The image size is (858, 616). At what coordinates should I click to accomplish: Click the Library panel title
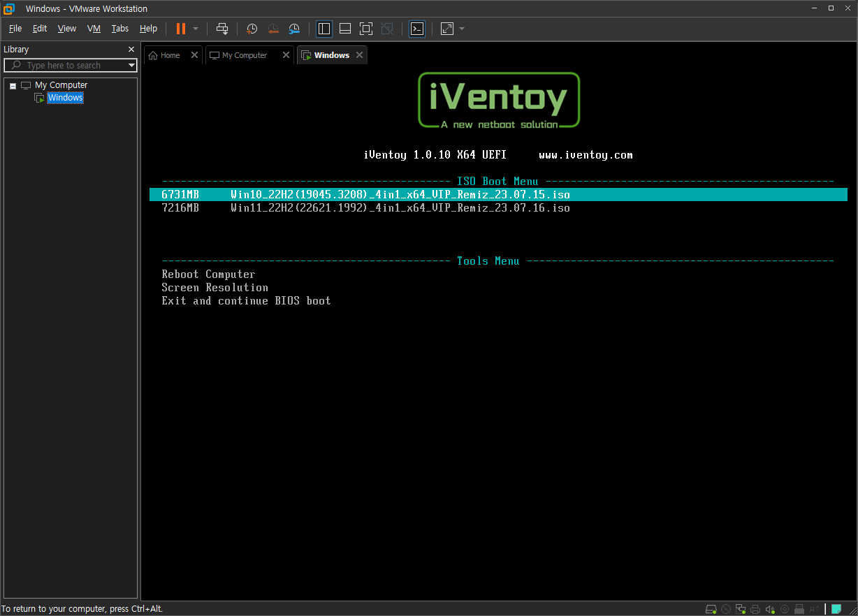point(16,50)
